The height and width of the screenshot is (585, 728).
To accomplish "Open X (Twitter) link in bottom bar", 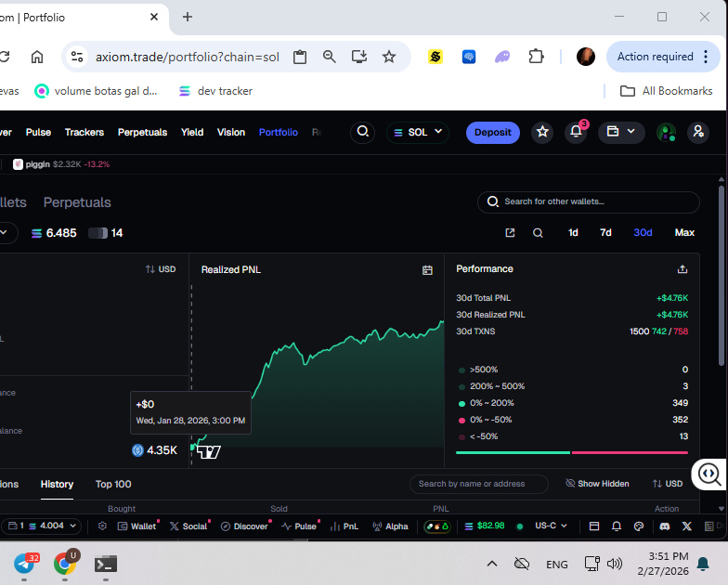I will coord(687,526).
